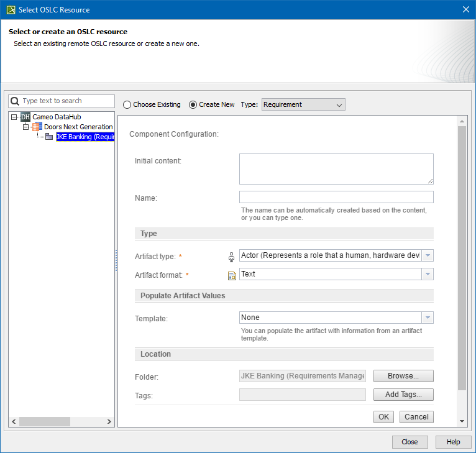Focus the Name input field

pyautogui.click(x=336, y=197)
